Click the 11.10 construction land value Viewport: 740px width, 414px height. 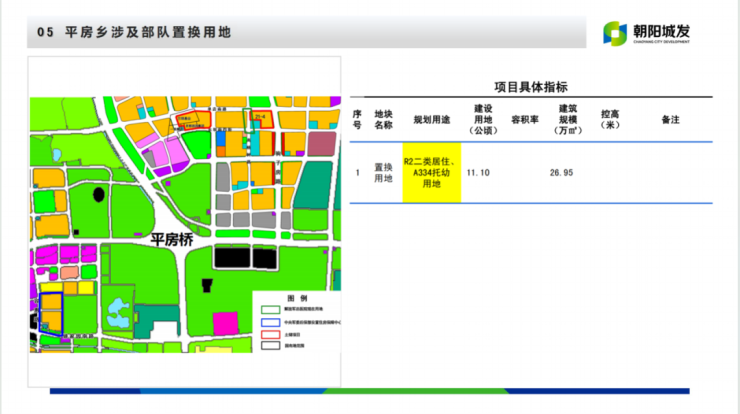click(x=478, y=173)
